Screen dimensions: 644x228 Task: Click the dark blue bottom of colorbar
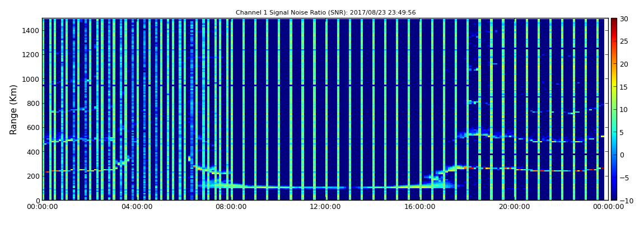click(x=614, y=197)
